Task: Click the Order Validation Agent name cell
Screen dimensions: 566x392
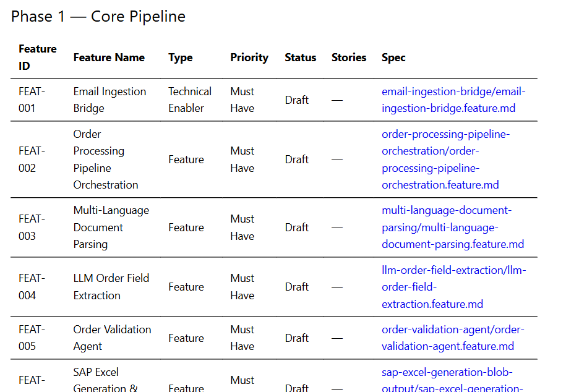Action: [112, 338]
